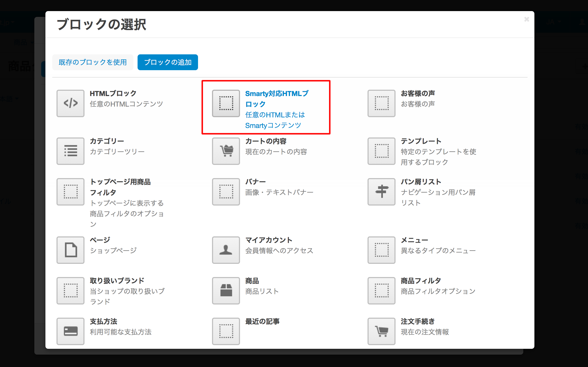Close the ブロックの選択 dialog
The width and height of the screenshot is (588, 367).
pyautogui.click(x=526, y=19)
